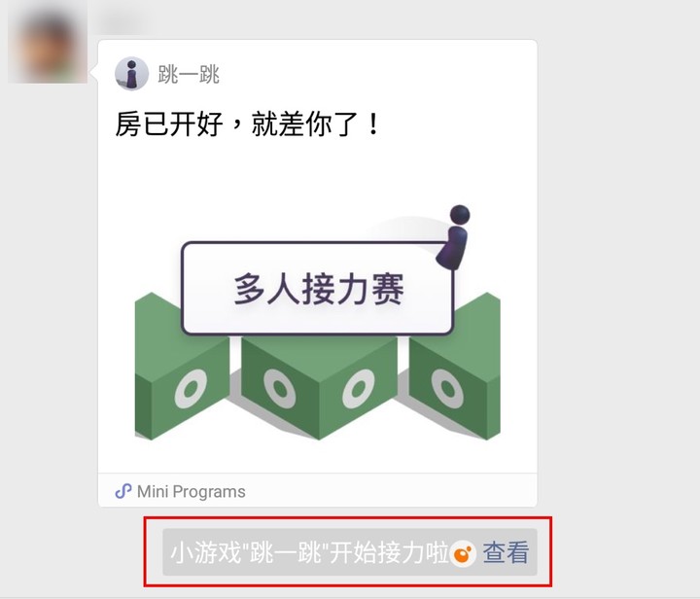The width and height of the screenshot is (700, 599).
Task: Click the ring mark on leftmost block
Action: (192, 389)
